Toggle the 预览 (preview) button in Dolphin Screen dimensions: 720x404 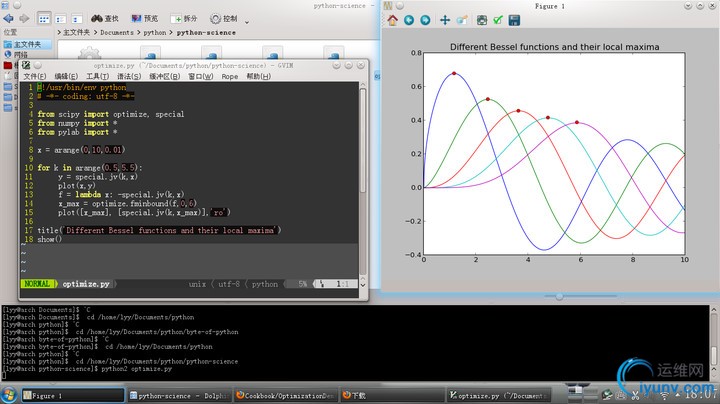(x=145, y=18)
